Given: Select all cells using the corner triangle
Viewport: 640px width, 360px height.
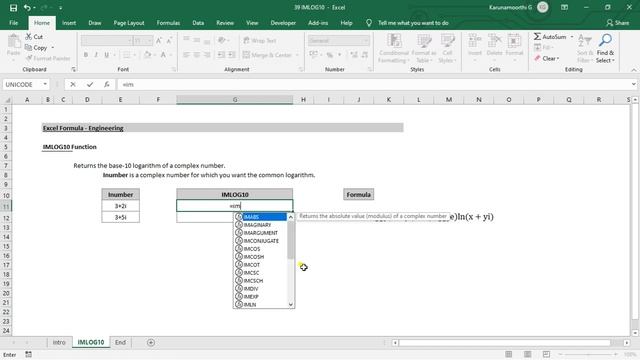Looking at the screenshot, I should point(7,100).
